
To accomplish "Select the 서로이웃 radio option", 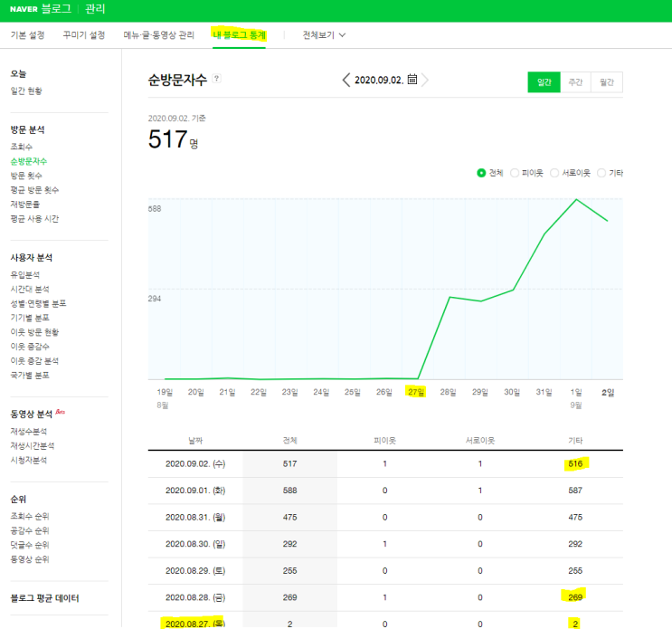I will click(554, 173).
